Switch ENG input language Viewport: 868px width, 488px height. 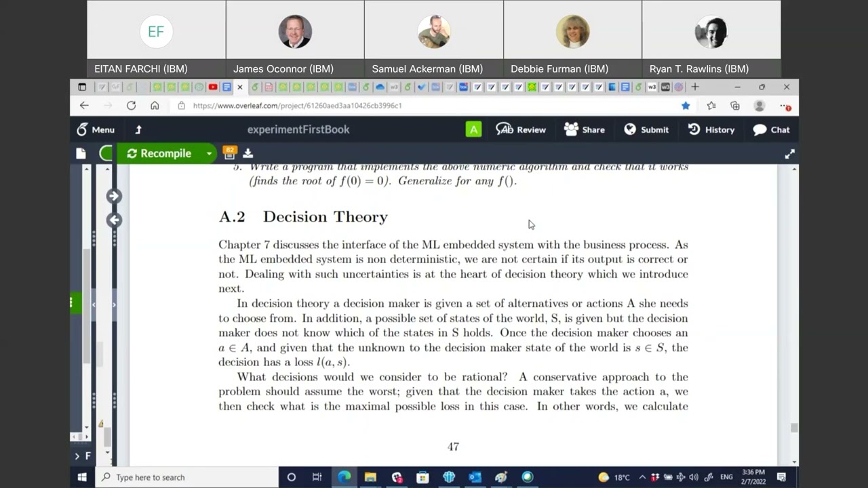[726, 477]
